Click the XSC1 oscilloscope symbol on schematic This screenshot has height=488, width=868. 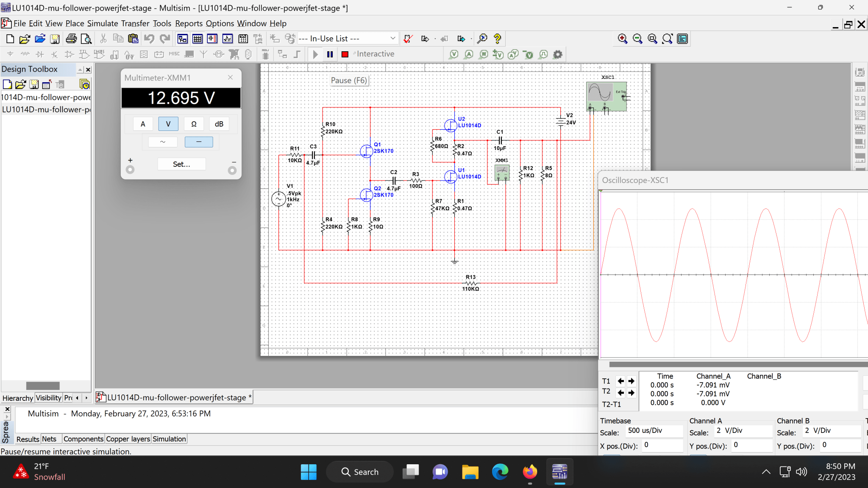click(606, 97)
